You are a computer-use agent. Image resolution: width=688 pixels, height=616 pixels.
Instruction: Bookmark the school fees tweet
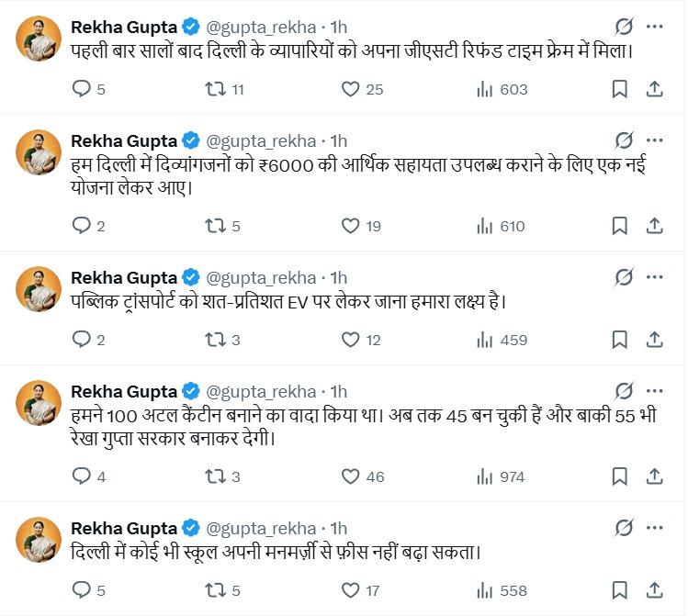coord(619,591)
